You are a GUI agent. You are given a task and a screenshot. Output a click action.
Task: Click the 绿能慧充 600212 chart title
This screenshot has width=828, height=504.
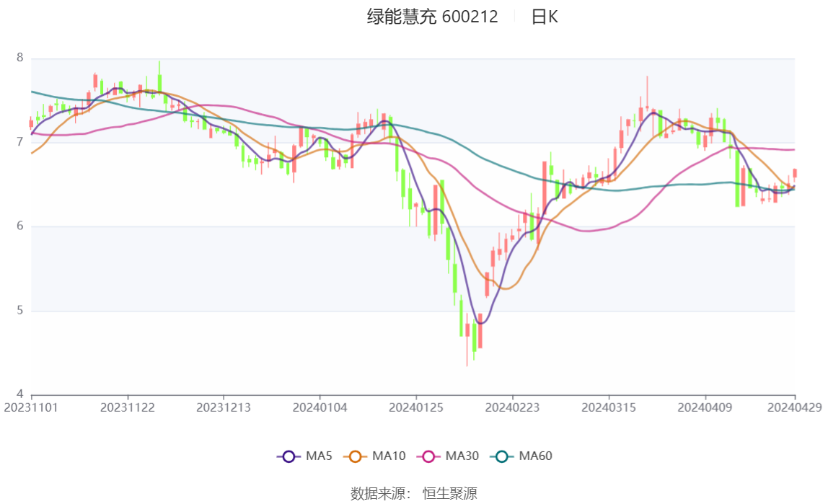[432, 17]
